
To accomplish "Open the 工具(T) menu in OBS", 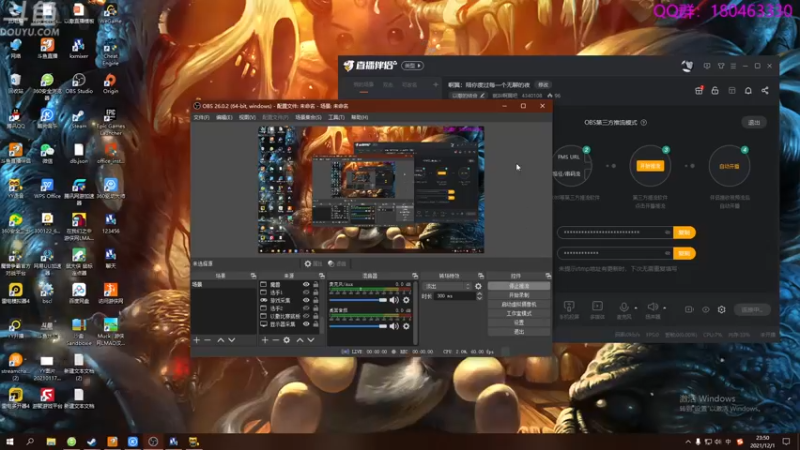I will 336,117.
